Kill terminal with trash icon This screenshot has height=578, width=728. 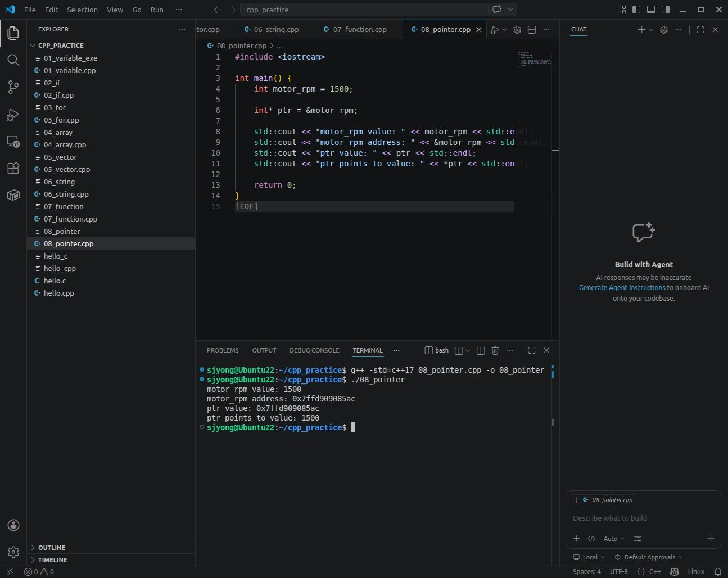(495, 350)
